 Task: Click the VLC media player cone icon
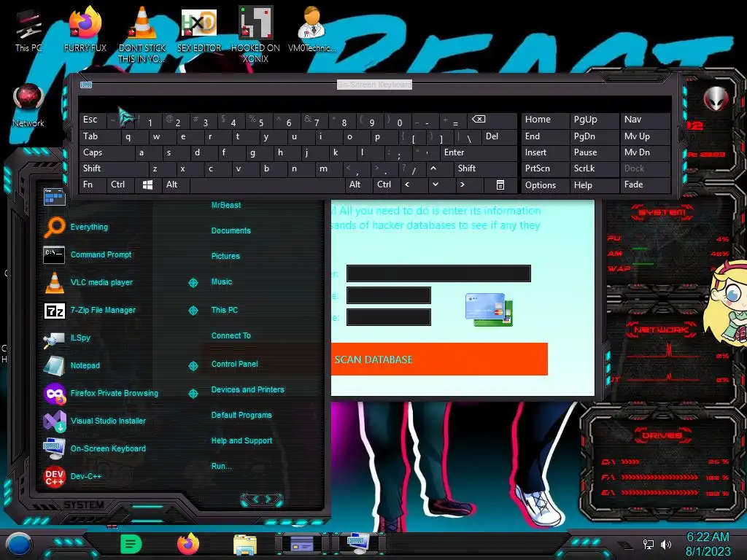(x=54, y=282)
